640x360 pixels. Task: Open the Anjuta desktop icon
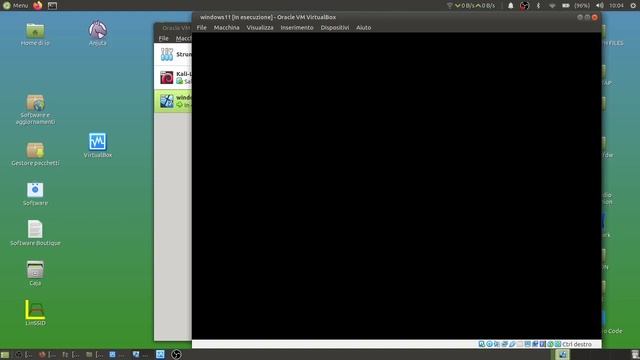98,33
